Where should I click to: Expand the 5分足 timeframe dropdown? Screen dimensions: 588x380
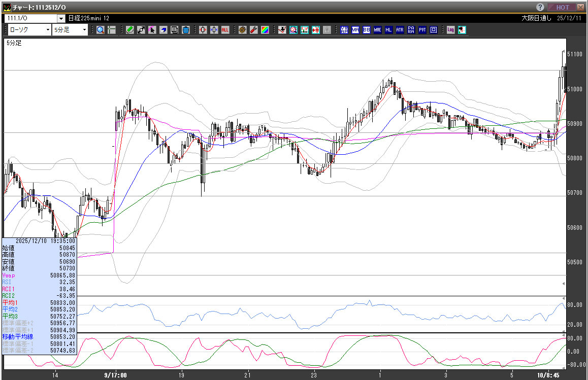pos(84,30)
